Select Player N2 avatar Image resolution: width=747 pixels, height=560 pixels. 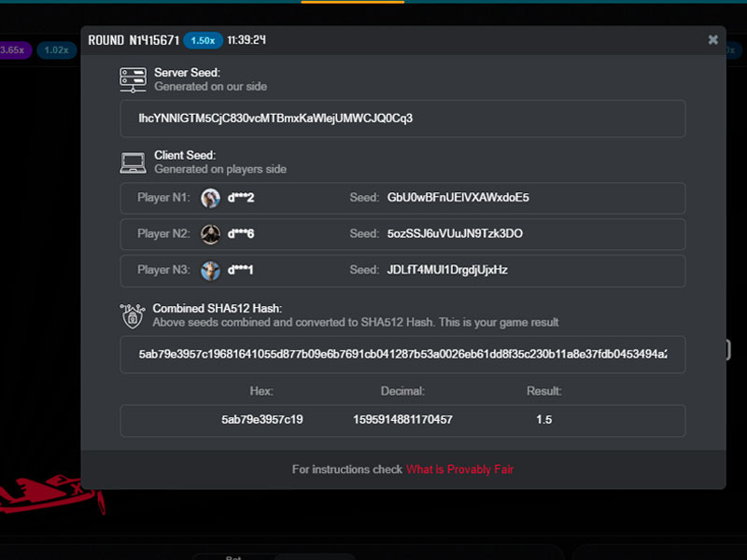tap(210, 233)
